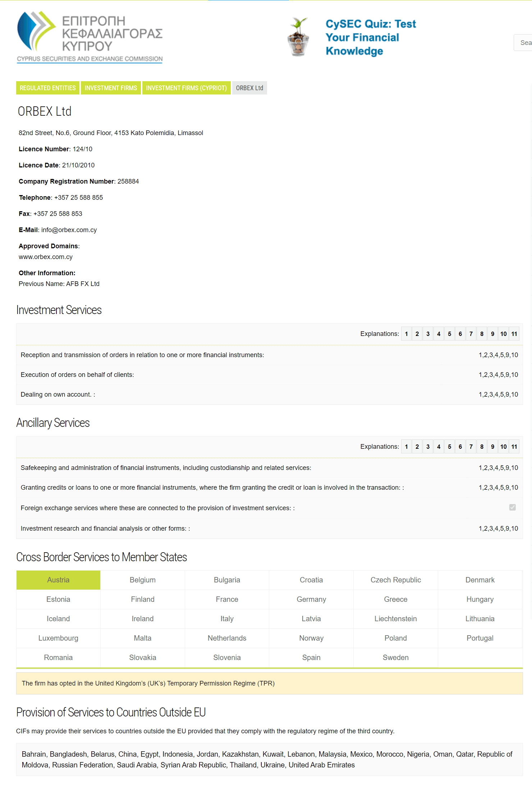Open explanation 1 in Ancillary Services
The height and width of the screenshot is (812, 532).
pos(407,447)
